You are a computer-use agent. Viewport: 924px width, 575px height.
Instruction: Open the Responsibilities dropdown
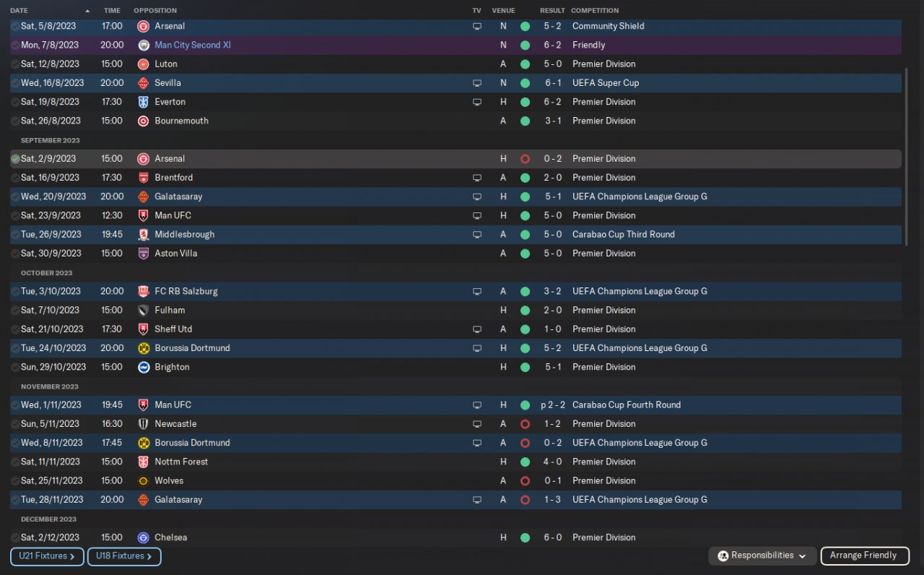[763, 555]
